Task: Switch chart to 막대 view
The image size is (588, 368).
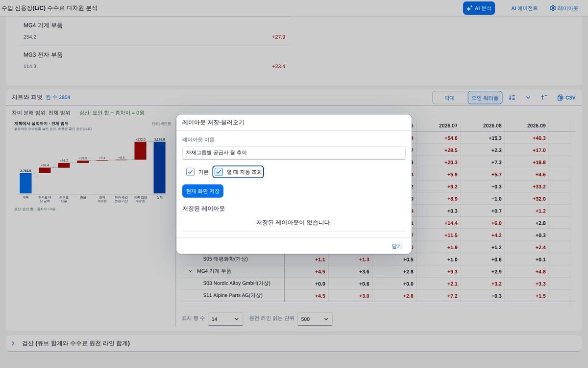Action: (x=449, y=98)
